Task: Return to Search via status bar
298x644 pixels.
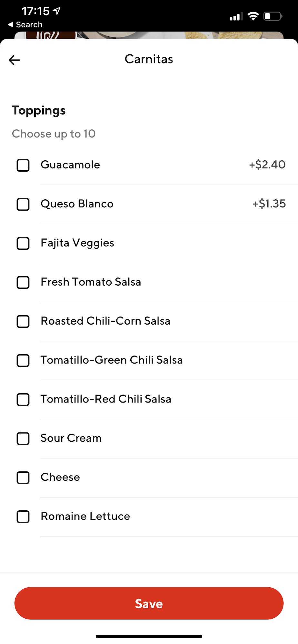Action: click(25, 25)
